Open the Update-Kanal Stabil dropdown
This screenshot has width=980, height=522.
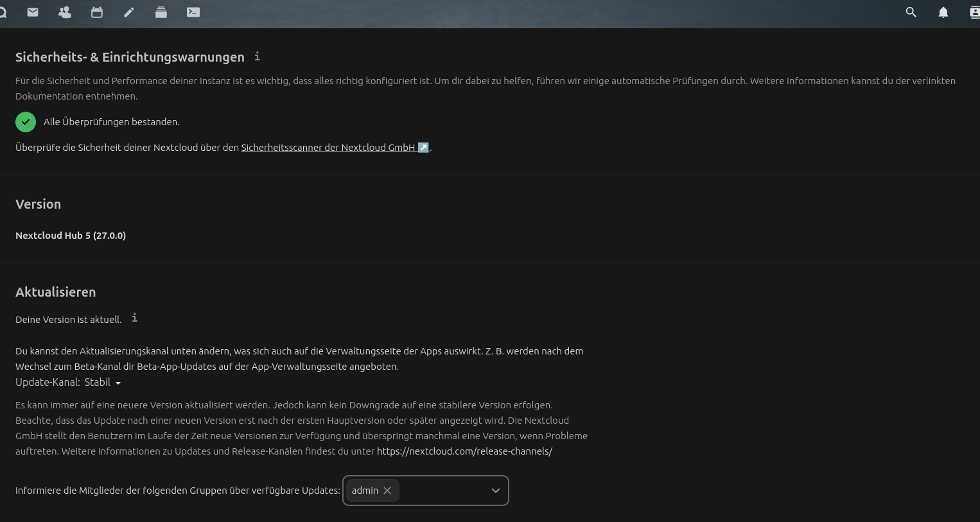tap(103, 383)
